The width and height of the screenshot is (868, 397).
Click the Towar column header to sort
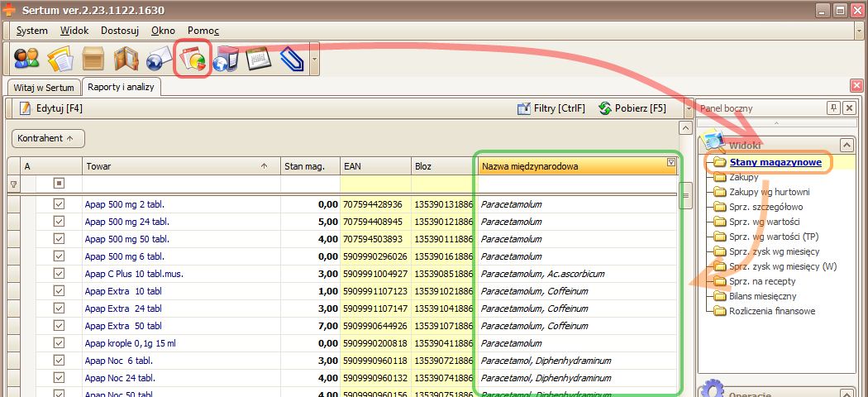pyautogui.click(x=174, y=166)
